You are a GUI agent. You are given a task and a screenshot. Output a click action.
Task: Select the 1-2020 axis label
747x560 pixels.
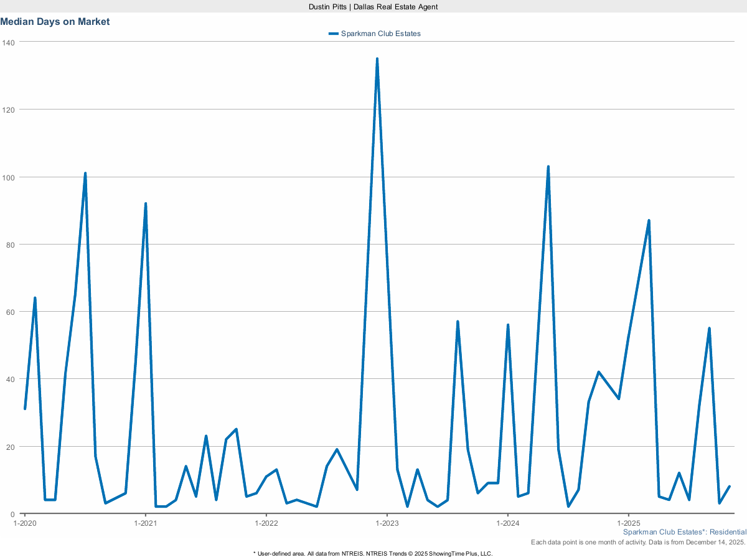(24, 523)
